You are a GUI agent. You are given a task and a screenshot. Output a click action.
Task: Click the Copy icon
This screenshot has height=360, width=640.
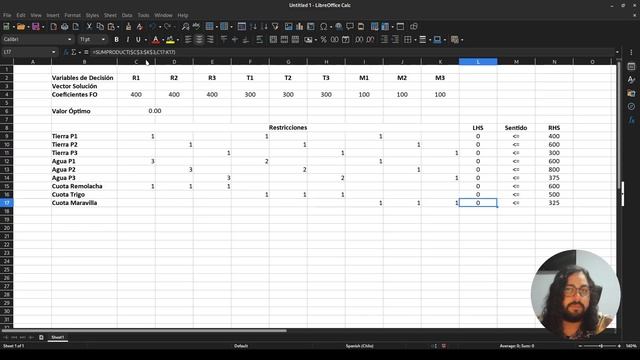click(100, 27)
